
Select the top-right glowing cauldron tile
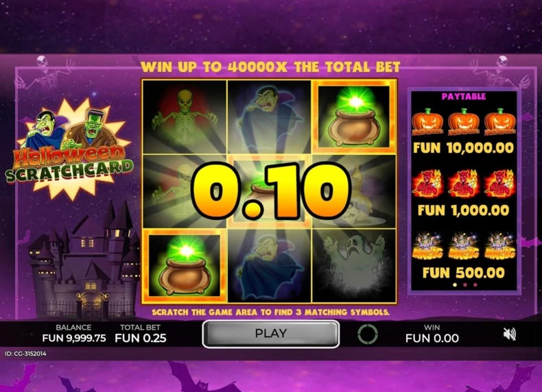(x=354, y=117)
